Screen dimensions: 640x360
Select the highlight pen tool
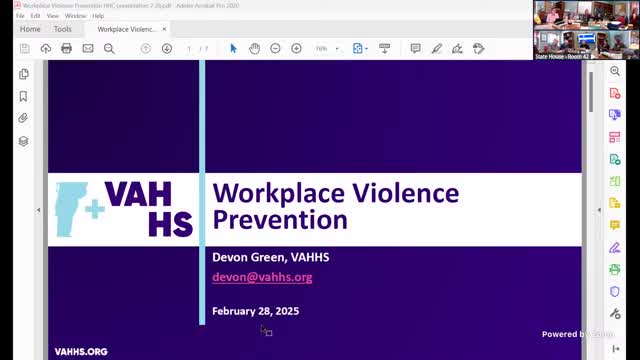click(x=436, y=49)
